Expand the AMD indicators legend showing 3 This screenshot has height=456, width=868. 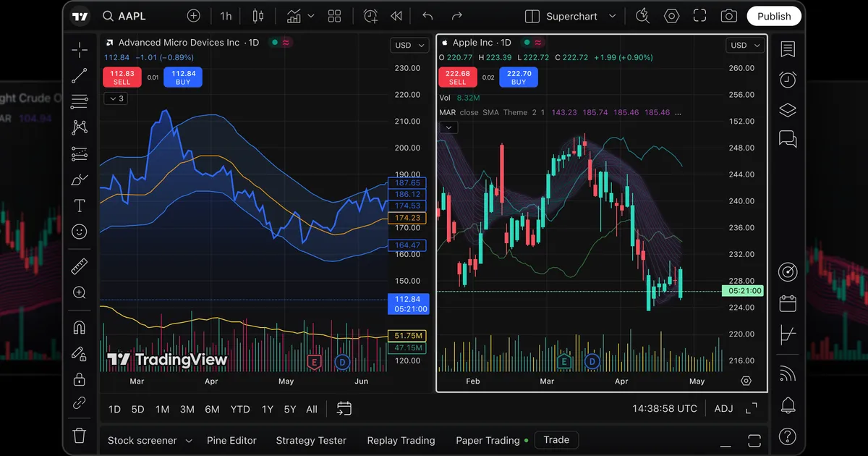click(116, 98)
